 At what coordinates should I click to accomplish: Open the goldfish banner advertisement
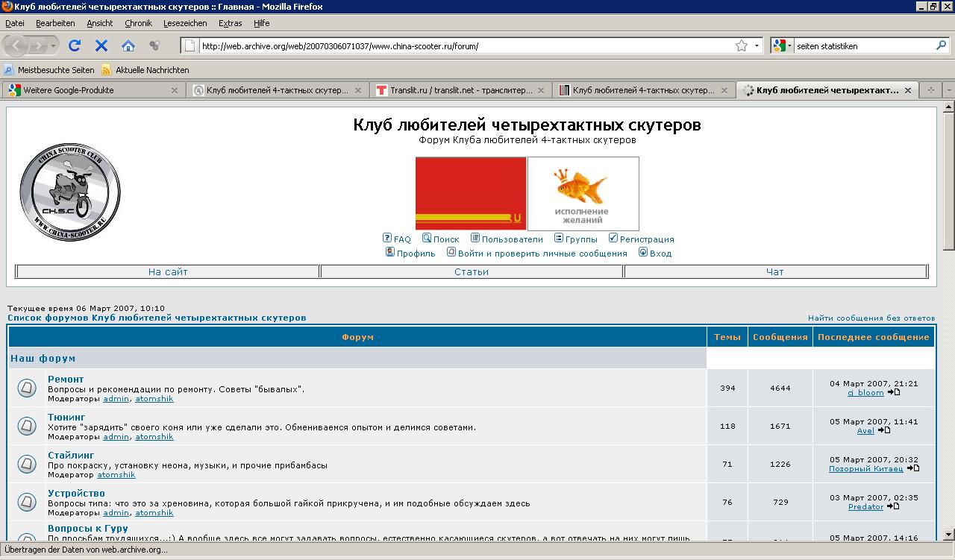(x=583, y=193)
